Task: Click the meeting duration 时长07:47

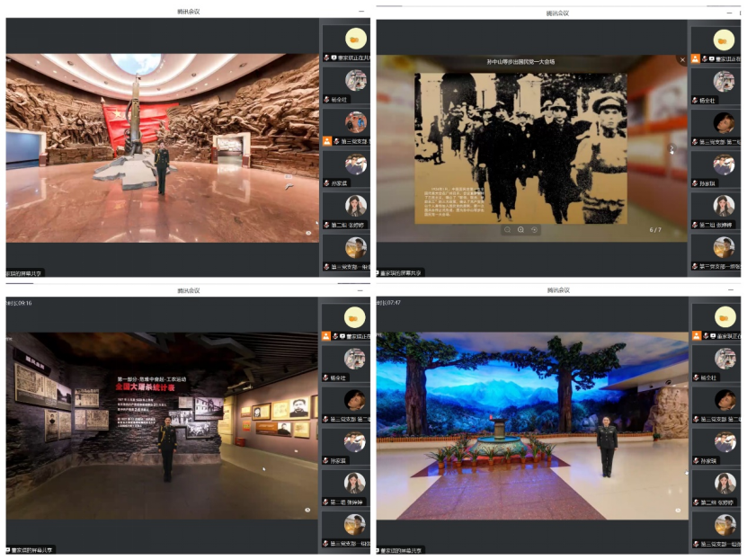Action: [388, 302]
